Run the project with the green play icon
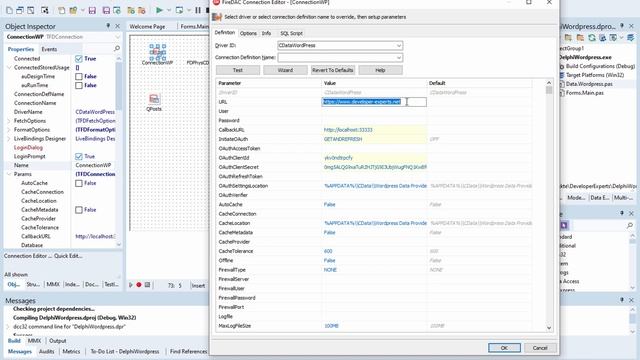Screen dimensions: 640x360 tap(160, 10)
